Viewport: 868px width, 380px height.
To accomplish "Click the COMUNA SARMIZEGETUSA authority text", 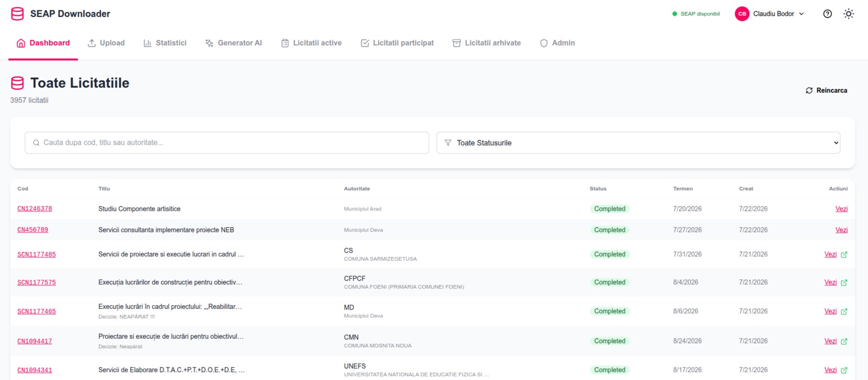I will (x=380, y=259).
